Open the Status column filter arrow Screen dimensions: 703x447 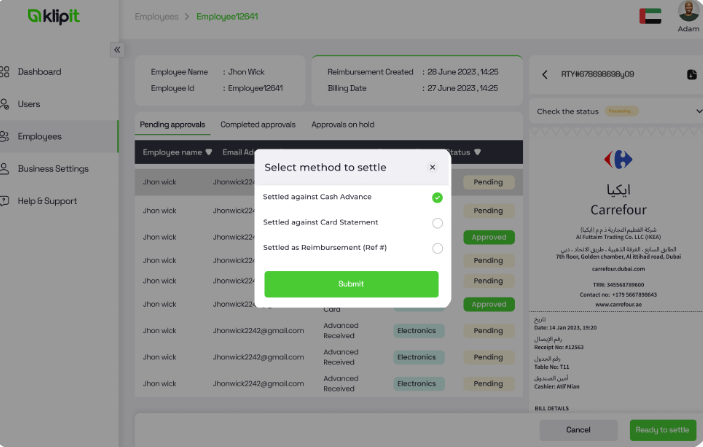pyautogui.click(x=477, y=152)
